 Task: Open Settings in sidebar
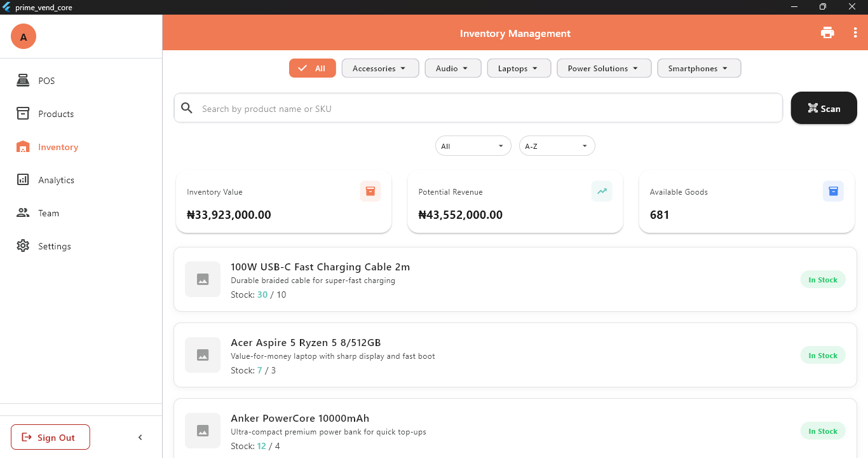(81, 246)
